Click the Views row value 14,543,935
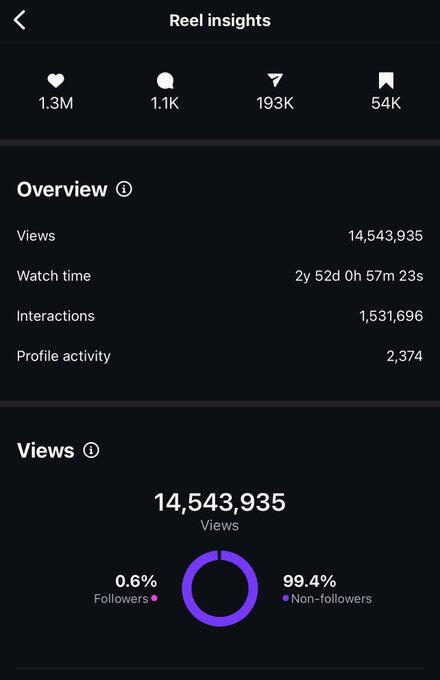This screenshot has width=440, height=680. 385,236
